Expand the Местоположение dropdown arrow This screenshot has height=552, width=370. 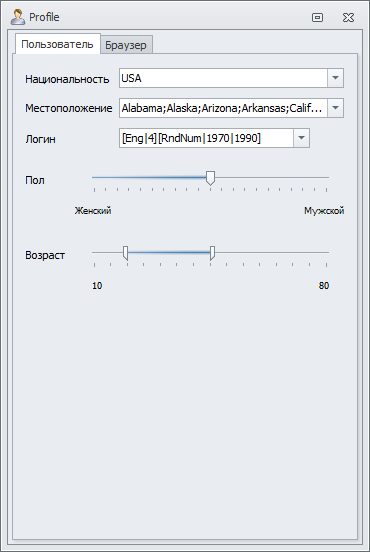click(x=335, y=108)
